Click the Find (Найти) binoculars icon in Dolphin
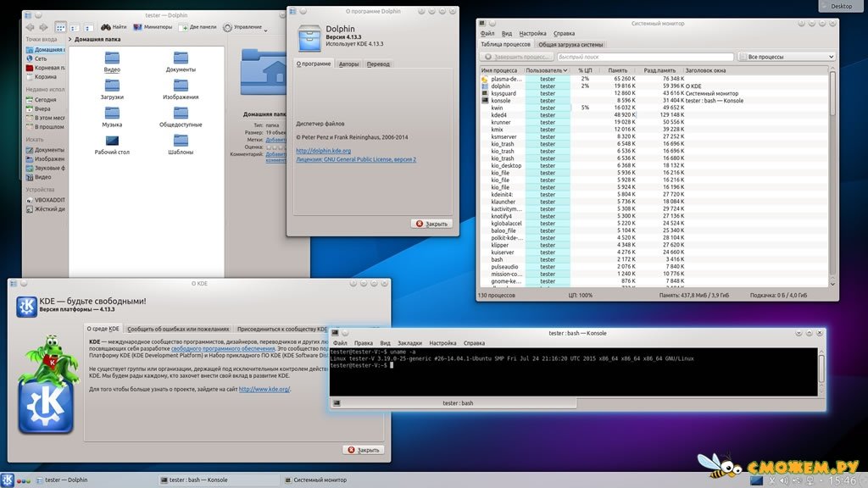The height and width of the screenshot is (488, 868). point(105,27)
